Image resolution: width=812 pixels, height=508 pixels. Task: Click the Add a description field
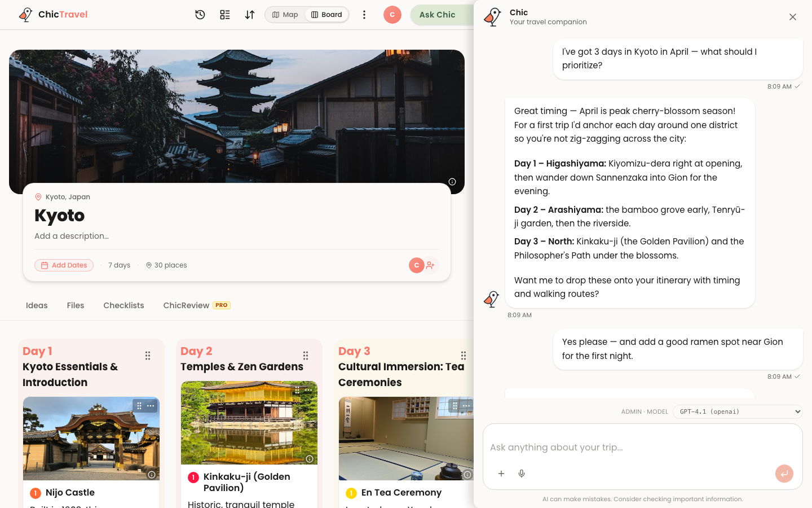pos(72,236)
